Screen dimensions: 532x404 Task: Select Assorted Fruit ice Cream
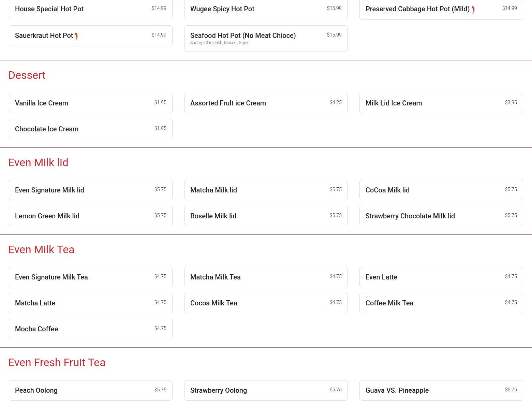click(266, 103)
